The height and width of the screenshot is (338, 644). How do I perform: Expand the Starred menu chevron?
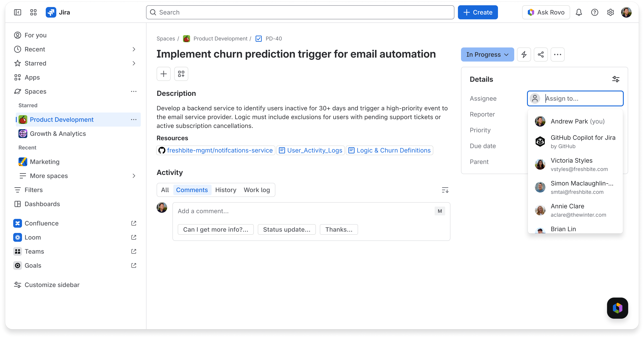[134, 63]
